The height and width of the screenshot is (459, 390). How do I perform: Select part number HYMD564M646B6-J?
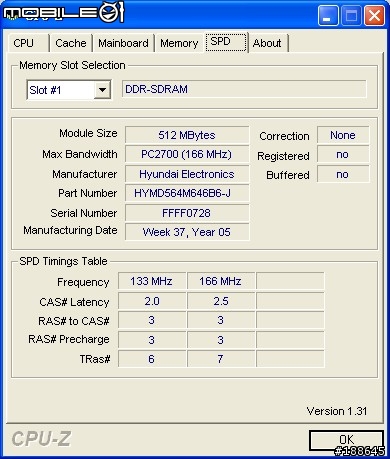(187, 193)
